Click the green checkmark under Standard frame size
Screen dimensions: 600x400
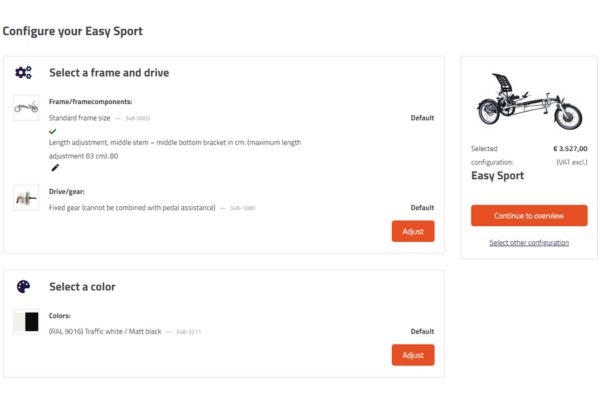click(x=53, y=131)
